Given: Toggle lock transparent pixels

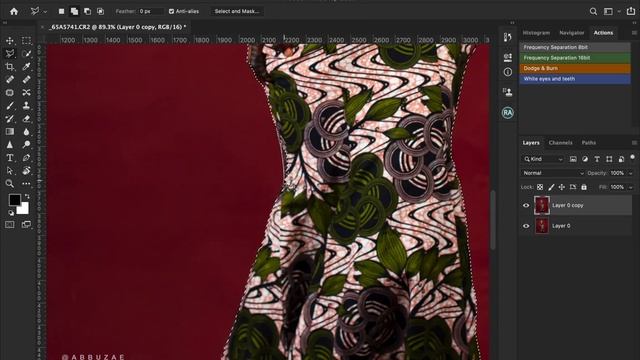Looking at the screenshot, I should pos(540,187).
